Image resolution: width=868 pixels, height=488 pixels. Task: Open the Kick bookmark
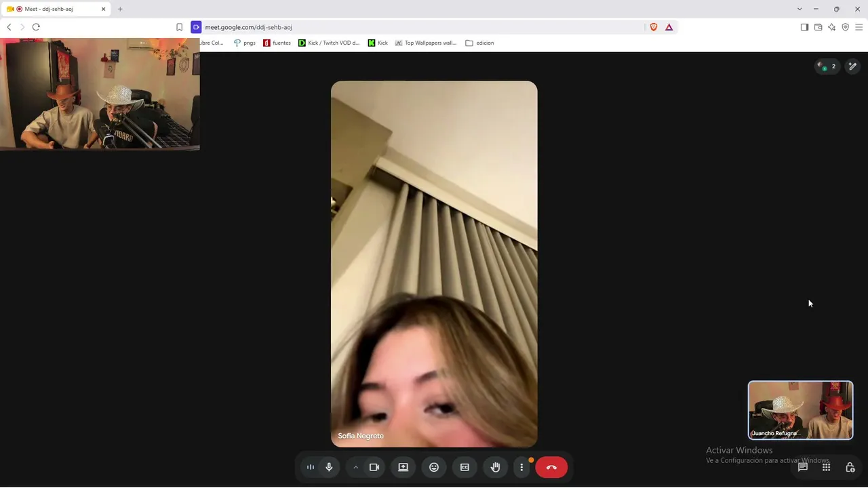click(x=378, y=43)
